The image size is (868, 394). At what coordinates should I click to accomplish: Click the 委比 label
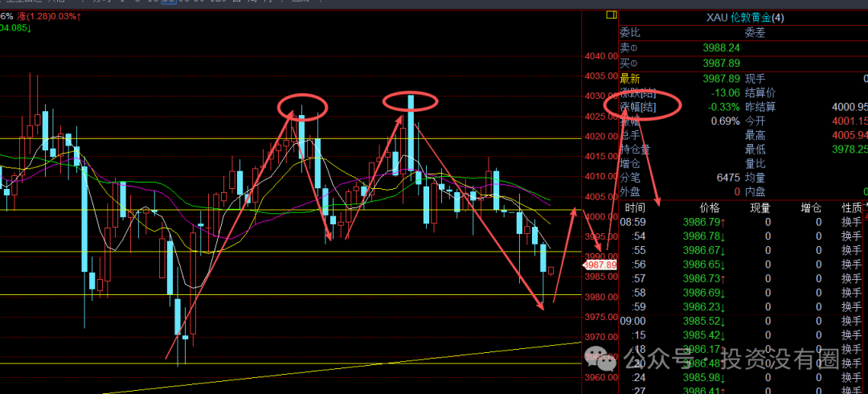[x=629, y=33]
